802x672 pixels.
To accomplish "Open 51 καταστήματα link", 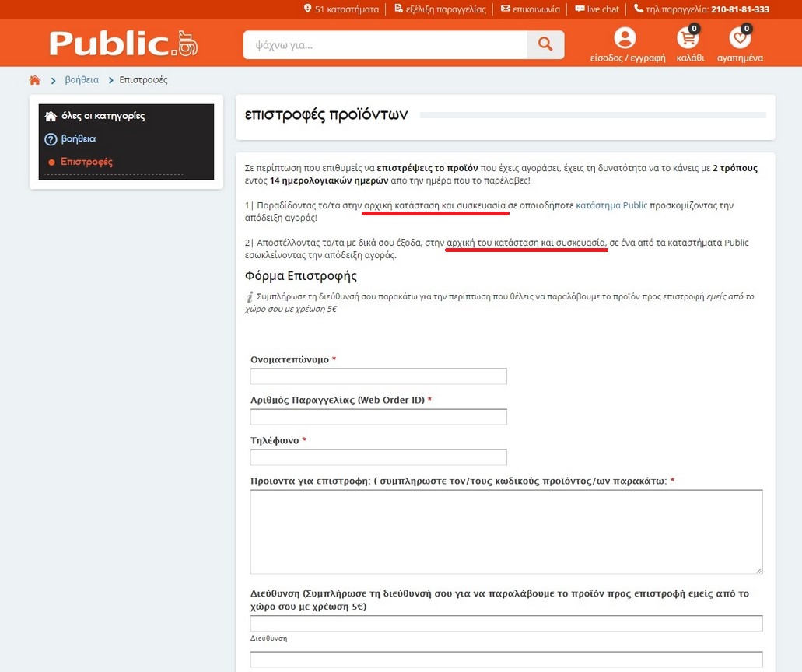I will tap(347, 9).
